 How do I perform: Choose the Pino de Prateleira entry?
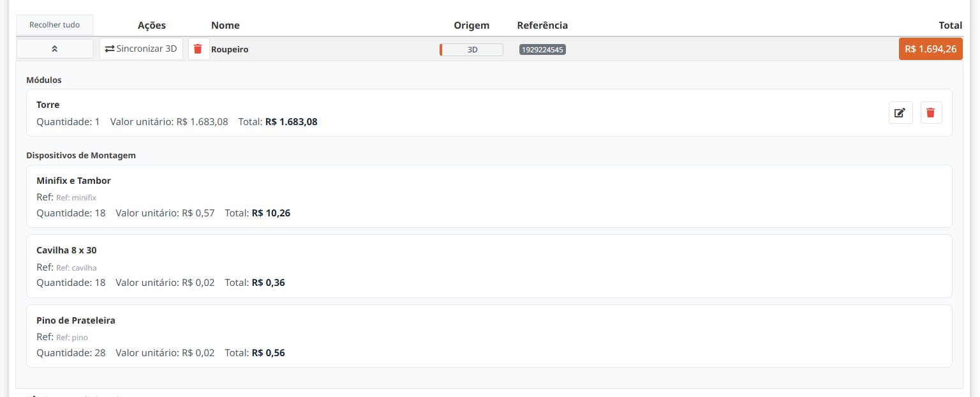pos(75,320)
